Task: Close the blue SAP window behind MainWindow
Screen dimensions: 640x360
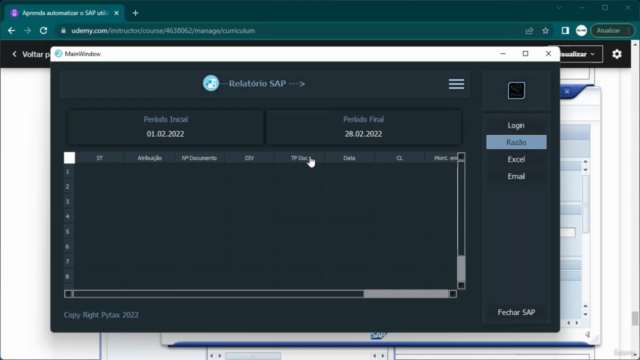Action: coord(567,91)
